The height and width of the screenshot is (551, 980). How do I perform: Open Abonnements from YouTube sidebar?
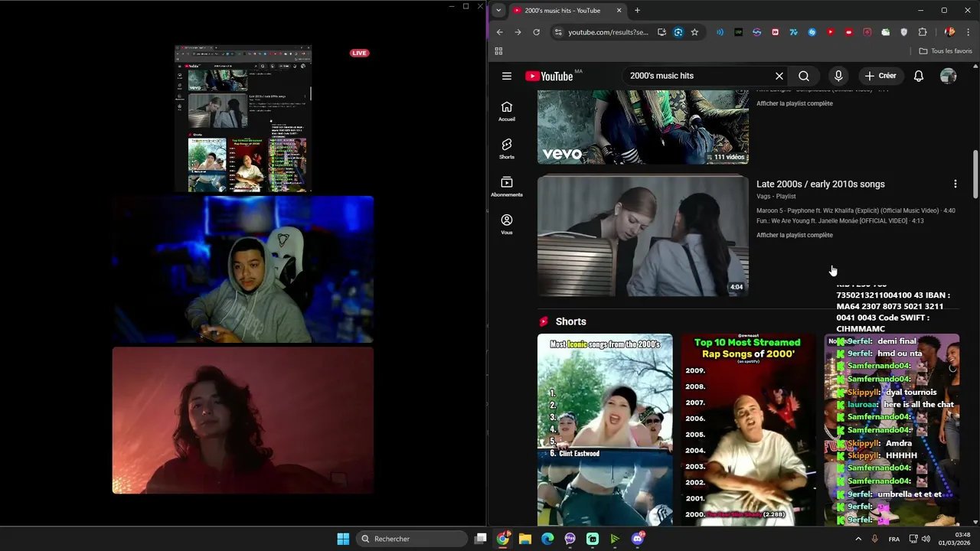coord(507,187)
